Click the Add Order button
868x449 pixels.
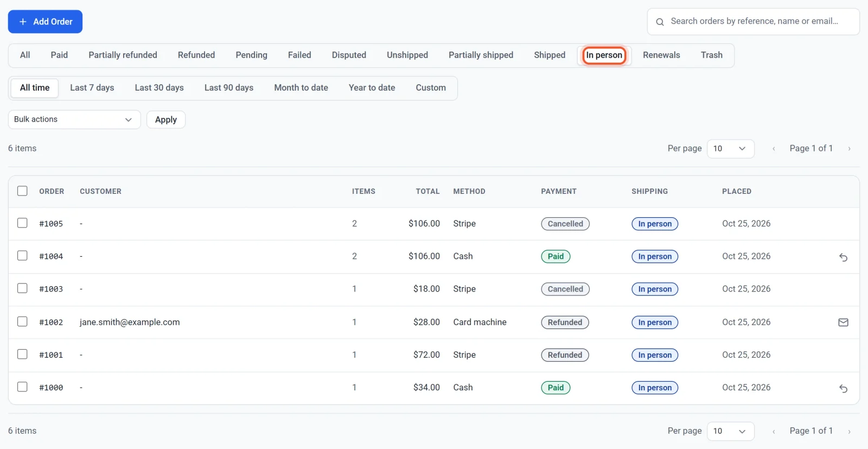tap(45, 22)
